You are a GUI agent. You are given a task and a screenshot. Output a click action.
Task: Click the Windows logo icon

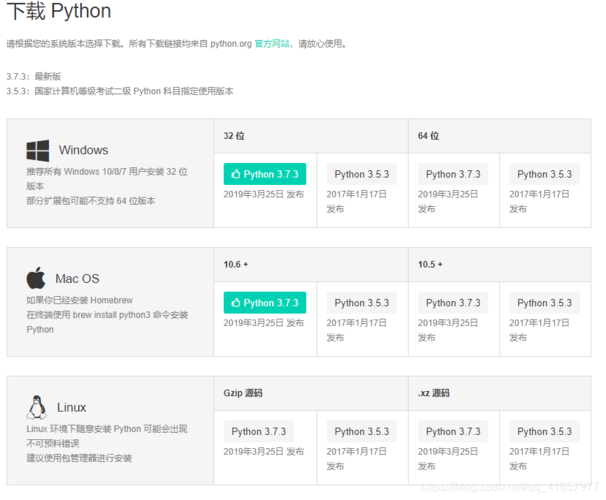(37, 151)
